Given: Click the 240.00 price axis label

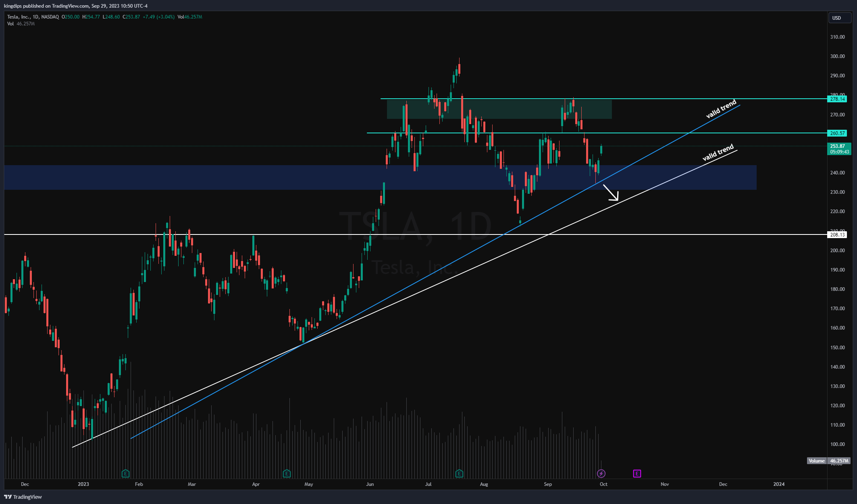Looking at the screenshot, I should [837, 173].
